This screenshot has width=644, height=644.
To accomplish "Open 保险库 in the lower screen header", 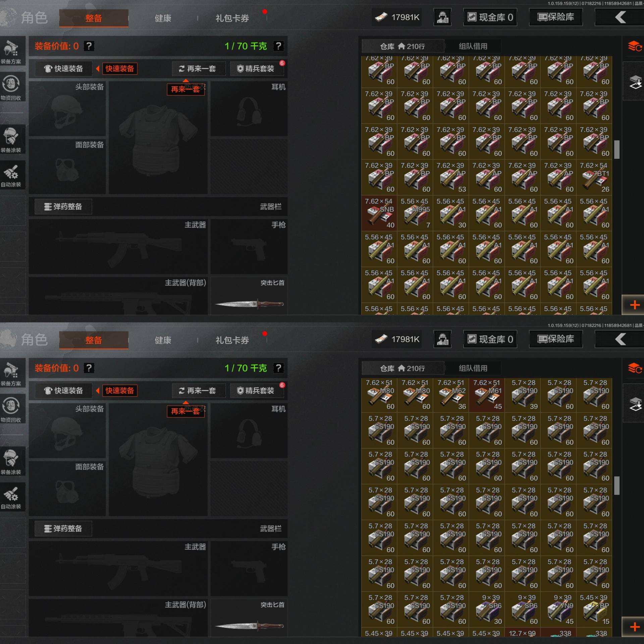I will click(556, 339).
